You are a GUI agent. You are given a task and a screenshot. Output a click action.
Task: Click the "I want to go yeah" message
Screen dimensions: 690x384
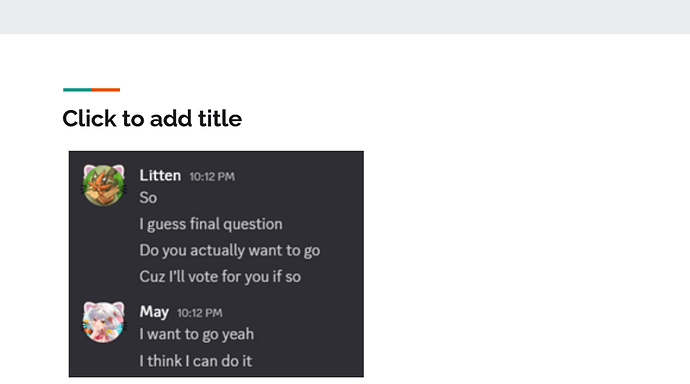point(197,334)
